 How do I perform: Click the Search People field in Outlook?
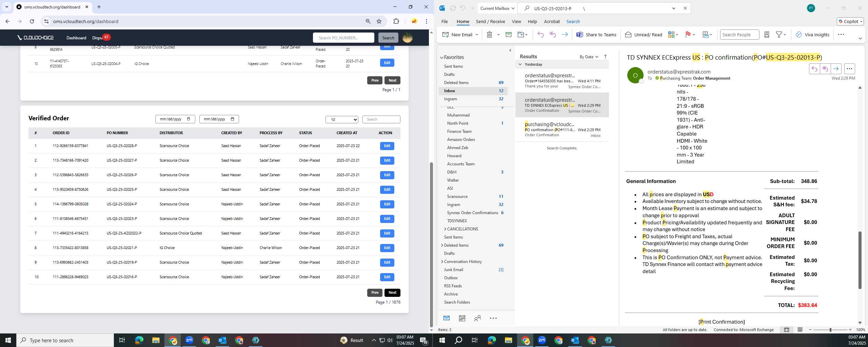click(x=739, y=35)
